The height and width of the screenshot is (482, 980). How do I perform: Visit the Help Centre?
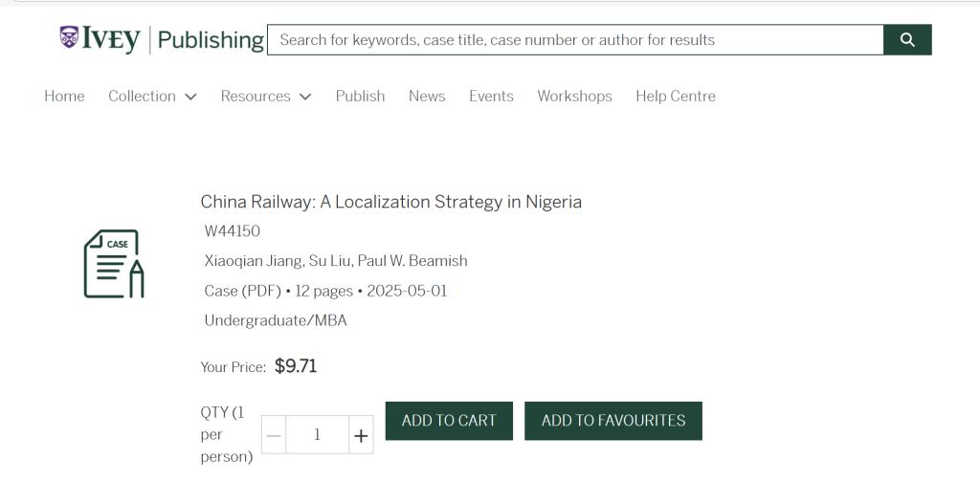(x=676, y=96)
